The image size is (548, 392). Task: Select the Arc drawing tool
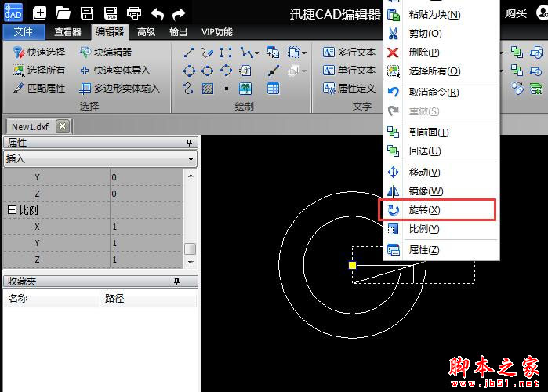226,71
